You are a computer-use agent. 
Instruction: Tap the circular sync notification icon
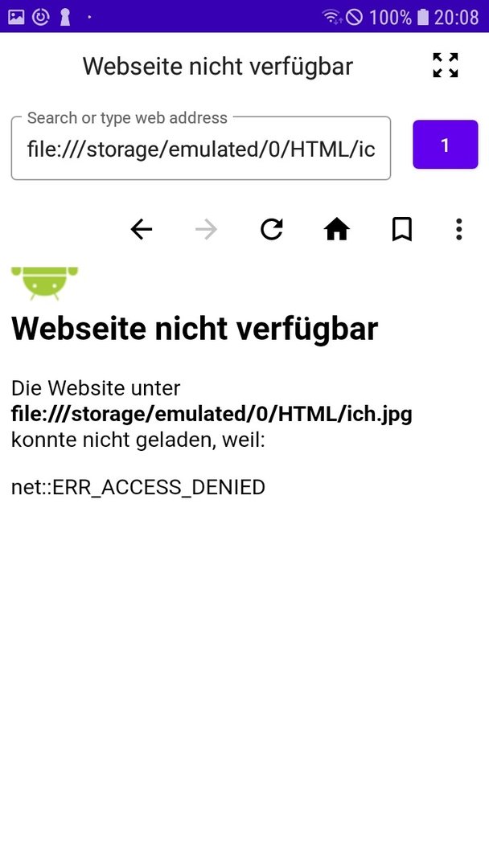point(40,17)
